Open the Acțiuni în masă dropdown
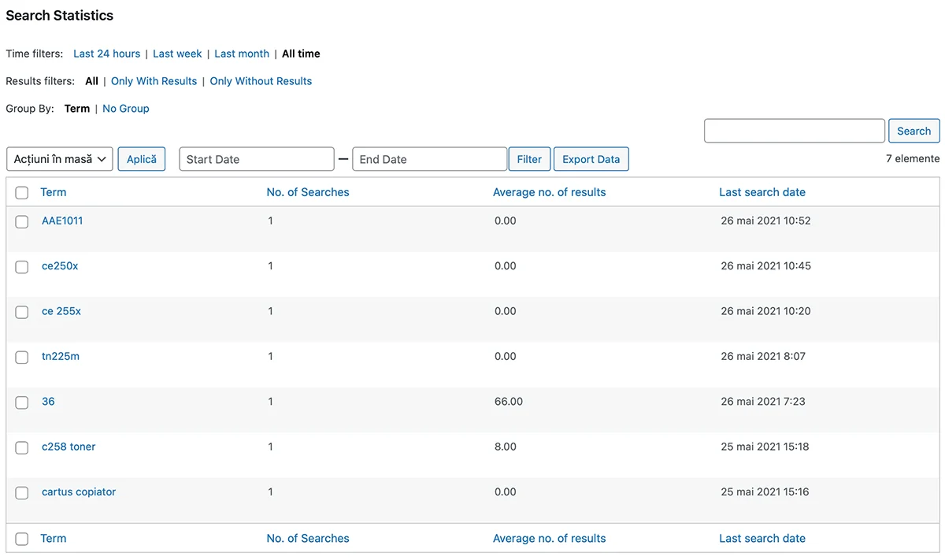Viewport: 945px width, 560px height. pos(60,159)
